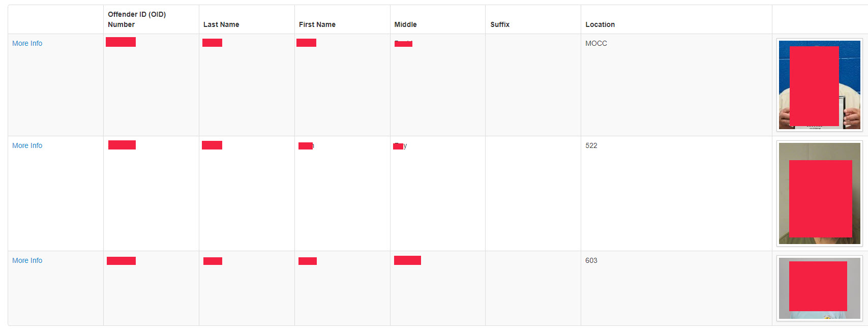868x330 pixels.
Task: Click the Middle column header
Action: coord(405,24)
